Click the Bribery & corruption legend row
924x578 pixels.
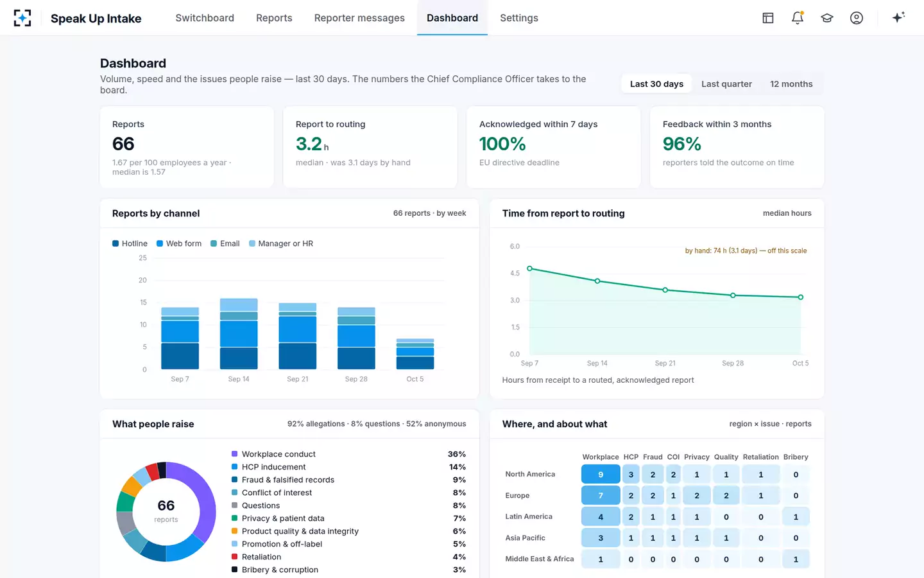click(348, 570)
